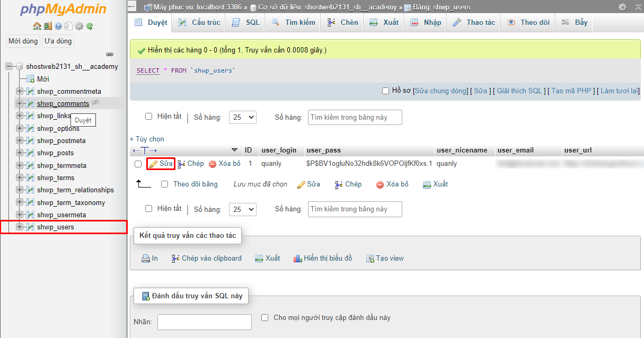This screenshot has width=644, height=338.
Task: Collapse the shostweb2131_sh__academy database node
Action: pos(9,67)
